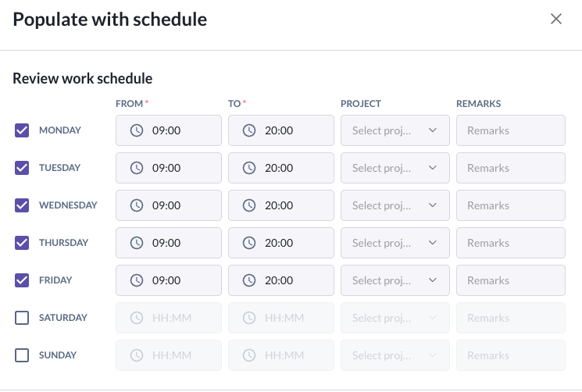The width and height of the screenshot is (582, 392).
Task: Uncheck the Monday checkbox
Action: tap(22, 130)
